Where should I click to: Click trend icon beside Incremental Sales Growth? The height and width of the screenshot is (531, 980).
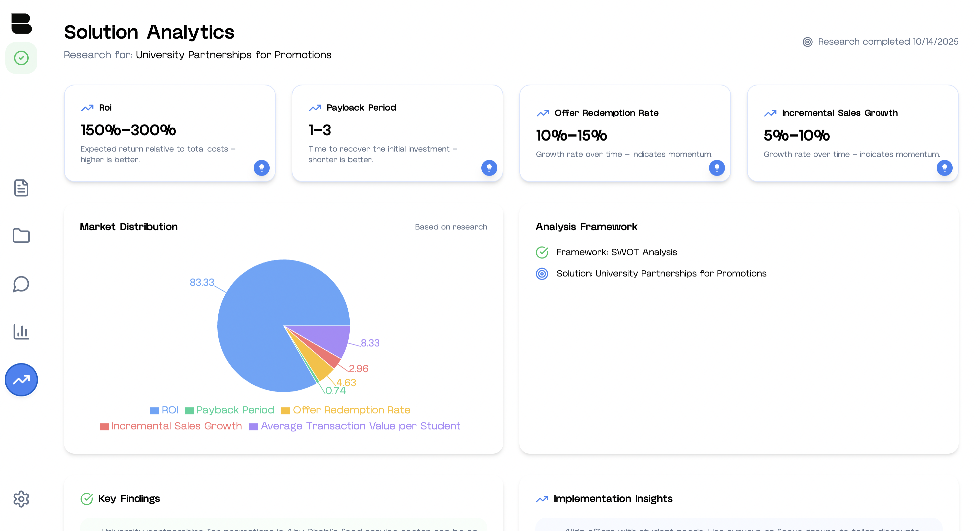pos(770,113)
